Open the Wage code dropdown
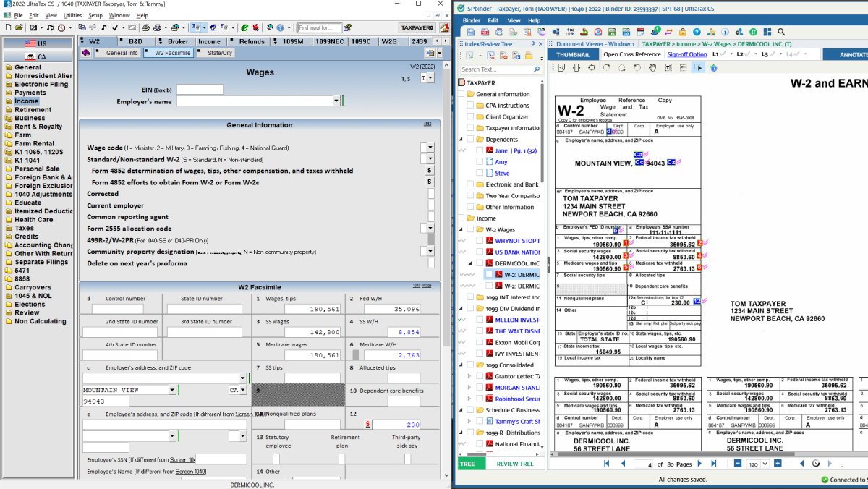 431,148
